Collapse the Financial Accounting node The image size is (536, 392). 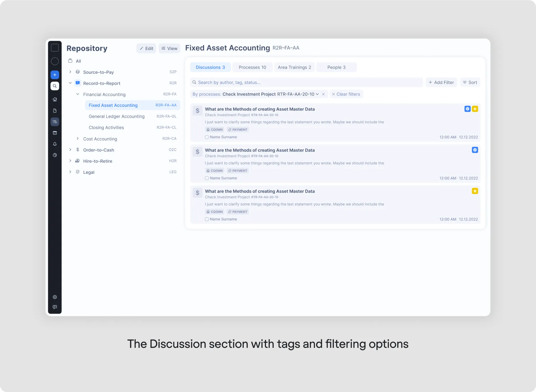[x=78, y=94]
